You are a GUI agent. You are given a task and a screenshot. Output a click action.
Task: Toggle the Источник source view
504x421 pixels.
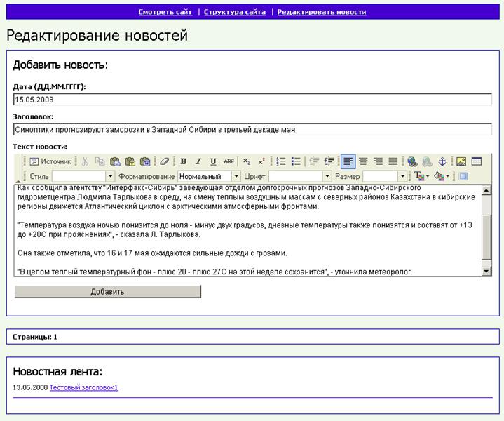pyautogui.click(x=50, y=161)
